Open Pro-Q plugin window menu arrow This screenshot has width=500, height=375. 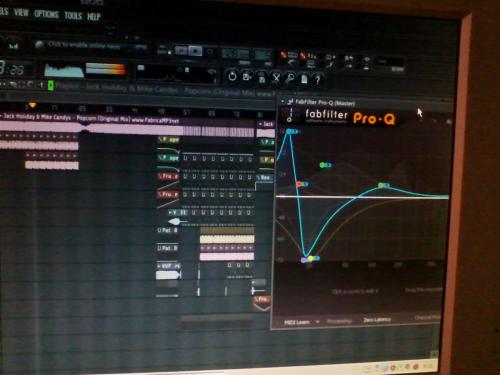[x=283, y=101]
